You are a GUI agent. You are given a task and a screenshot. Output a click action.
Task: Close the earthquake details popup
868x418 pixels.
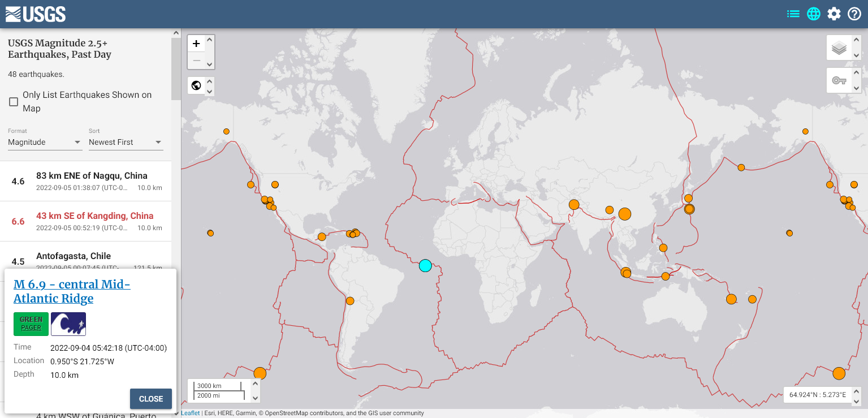pos(151,399)
